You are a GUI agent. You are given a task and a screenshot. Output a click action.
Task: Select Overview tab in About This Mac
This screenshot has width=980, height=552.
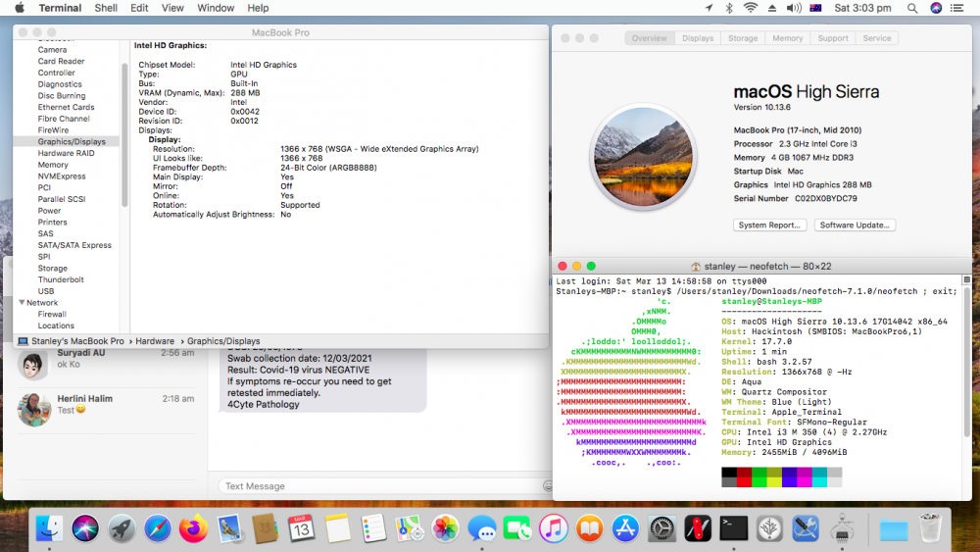point(650,38)
